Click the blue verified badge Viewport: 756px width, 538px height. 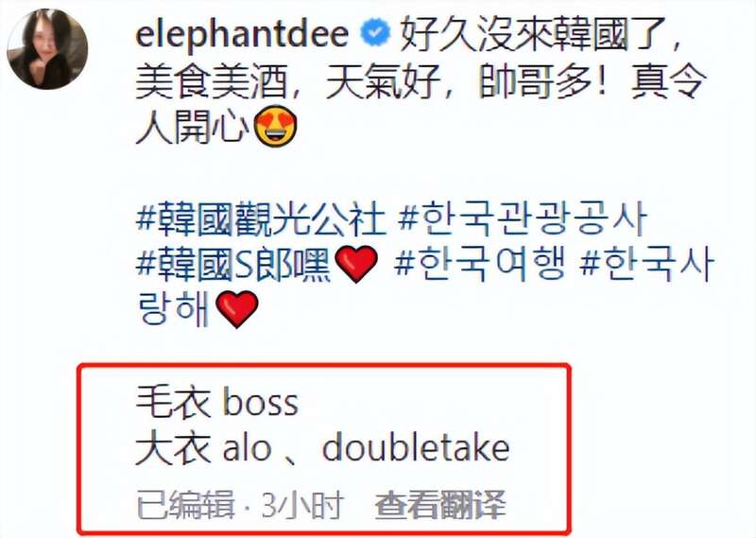(x=375, y=32)
